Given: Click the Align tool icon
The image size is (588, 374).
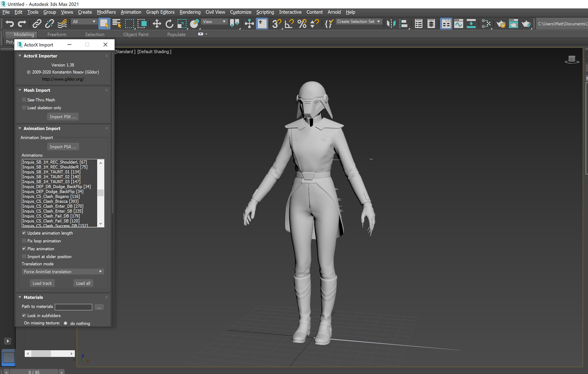Looking at the screenshot, I should (404, 23).
